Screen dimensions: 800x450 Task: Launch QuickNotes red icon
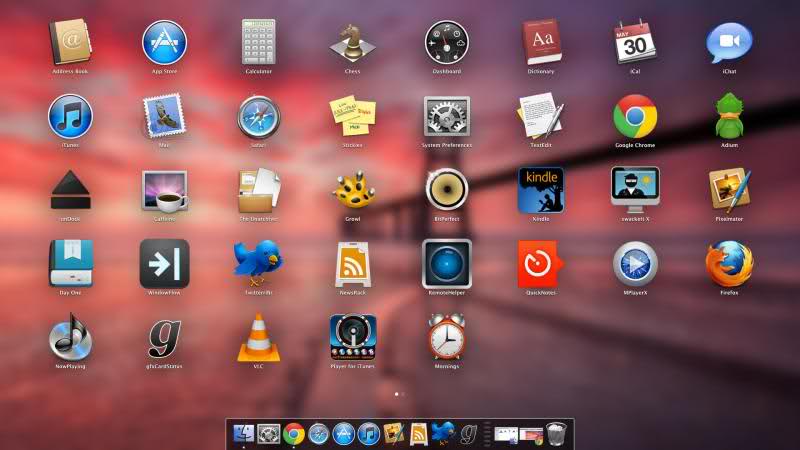click(x=541, y=264)
